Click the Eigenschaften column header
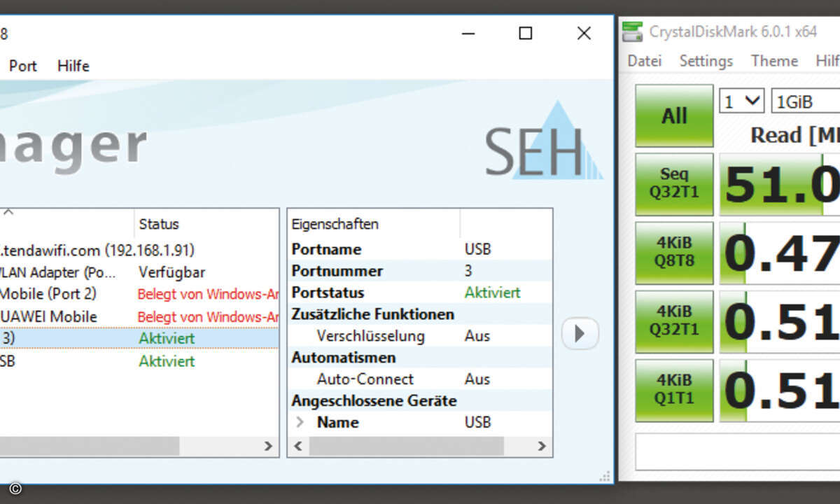The height and width of the screenshot is (504, 840). (374, 224)
